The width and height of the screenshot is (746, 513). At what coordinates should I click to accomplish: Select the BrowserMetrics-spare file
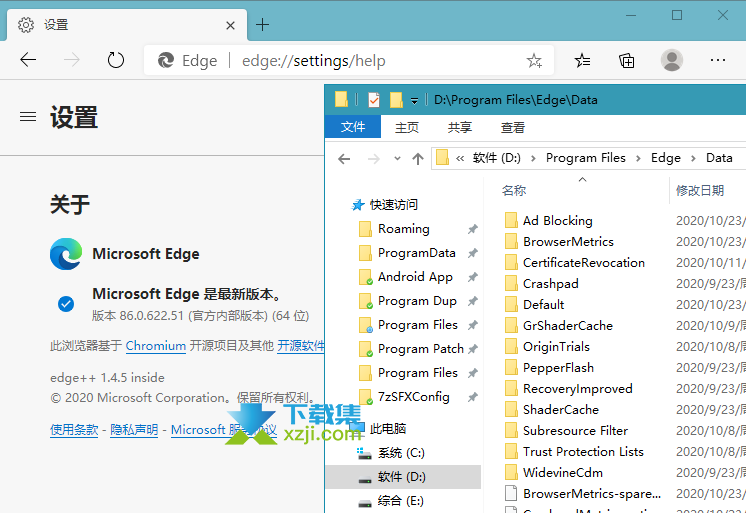(x=592, y=493)
